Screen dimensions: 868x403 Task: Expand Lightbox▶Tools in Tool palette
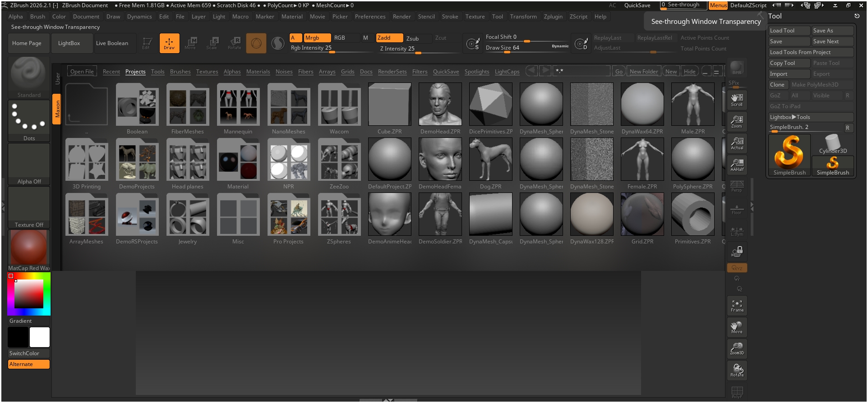pos(811,117)
